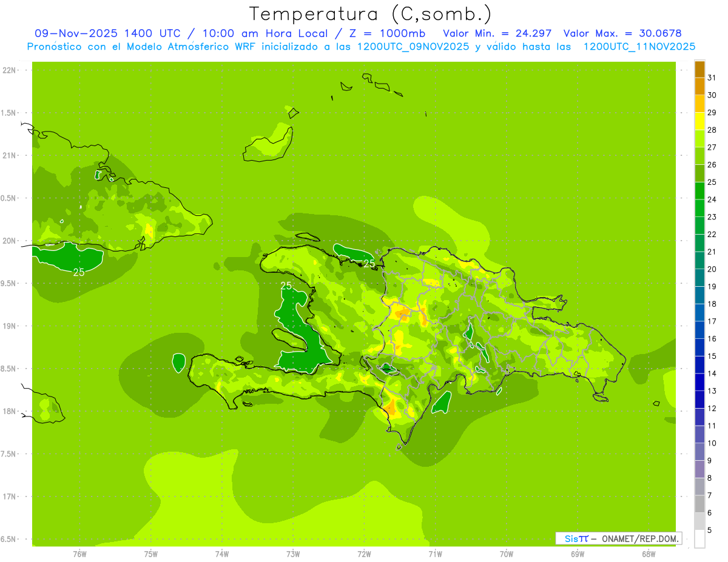Click the '25' contour label south of Cuba
Viewport: 728px width, 562px height.
point(79,273)
